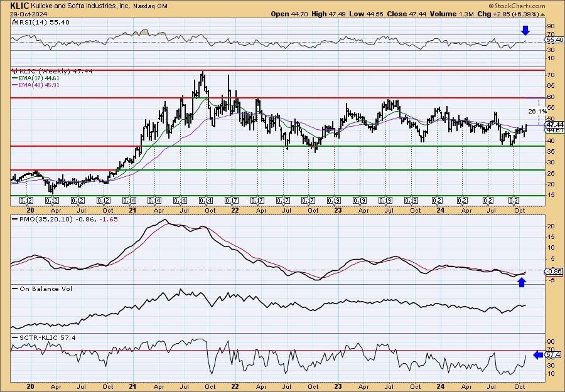Click year label 23 on price panel axis
The width and height of the screenshot is (565, 392).
coord(338,210)
